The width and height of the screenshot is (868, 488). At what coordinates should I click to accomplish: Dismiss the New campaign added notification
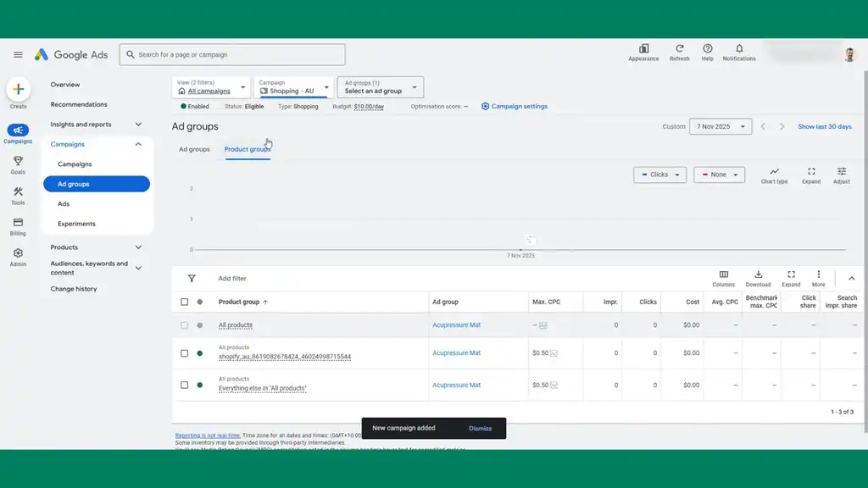(x=480, y=428)
